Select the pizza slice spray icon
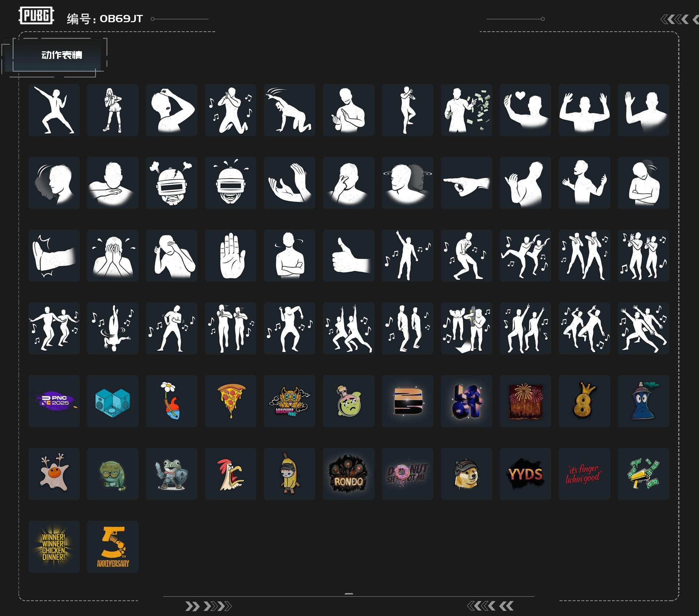 coord(230,401)
